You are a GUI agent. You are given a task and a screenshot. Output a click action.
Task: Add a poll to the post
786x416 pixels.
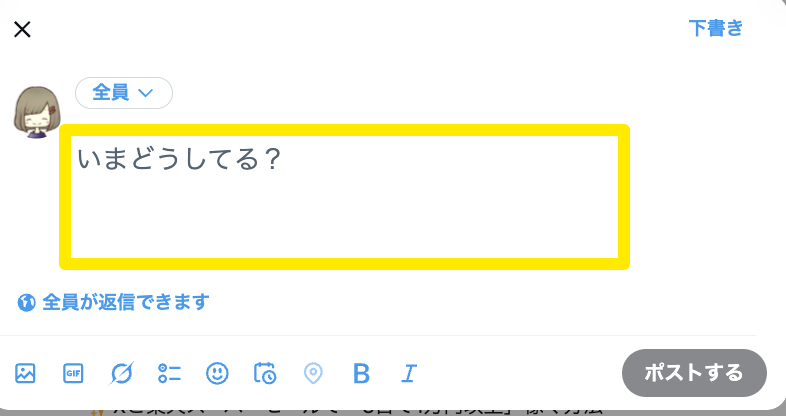169,373
